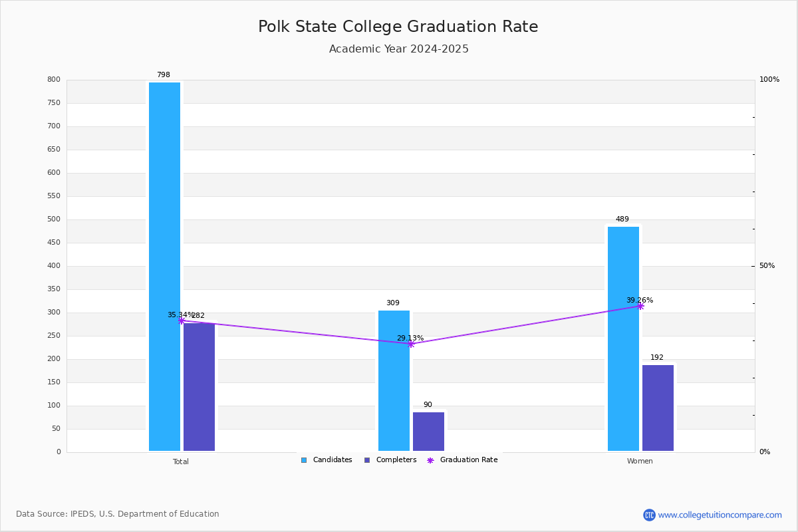The image size is (798, 532).
Task: Toggle the Graduation Rate series legend label
Action: (x=468, y=460)
